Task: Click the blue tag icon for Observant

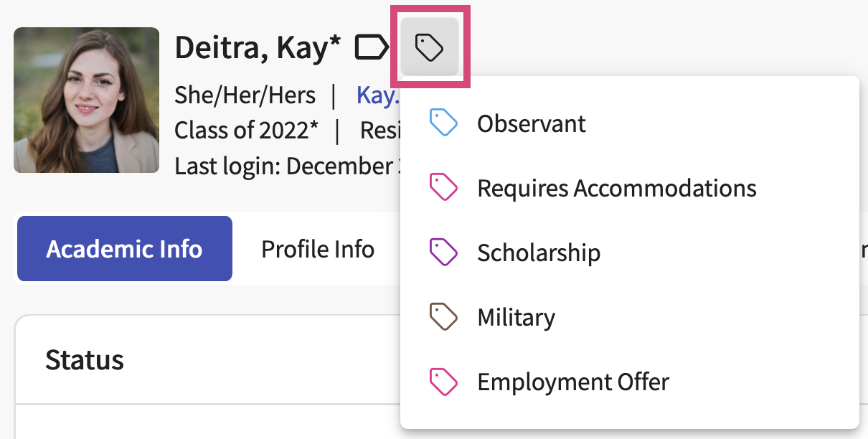Action: 443,123
